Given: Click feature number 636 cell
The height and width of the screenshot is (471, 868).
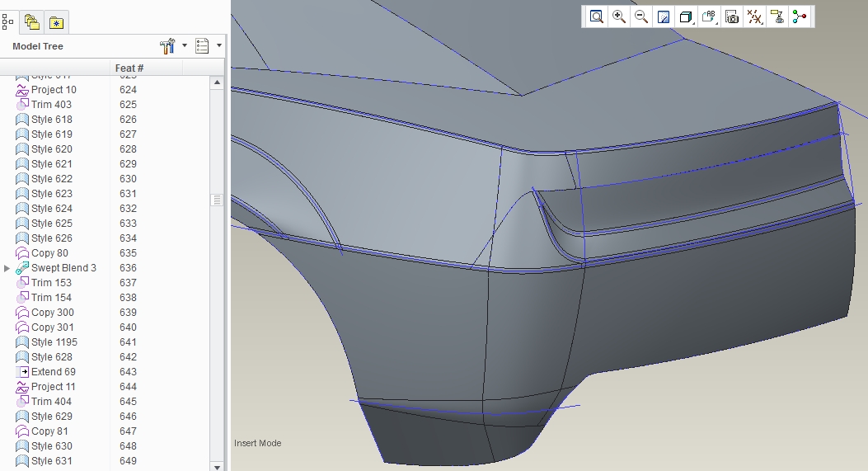Looking at the screenshot, I should coord(128,268).
